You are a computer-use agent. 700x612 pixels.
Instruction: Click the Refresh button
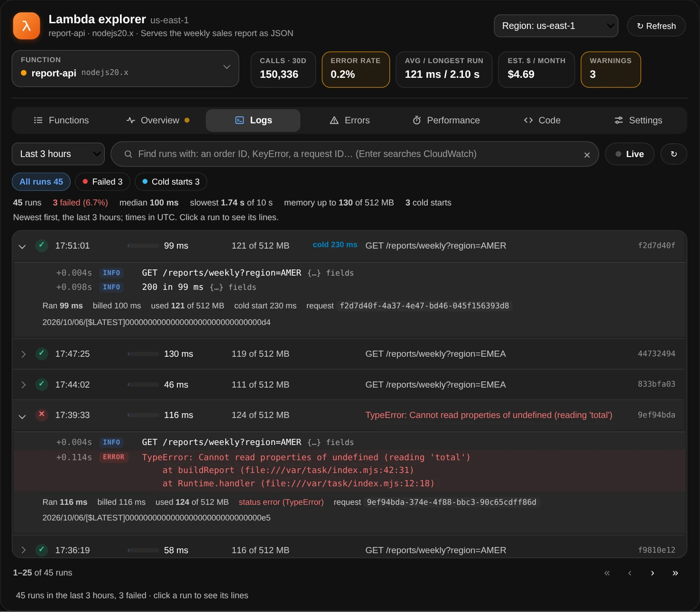(656, 26)
